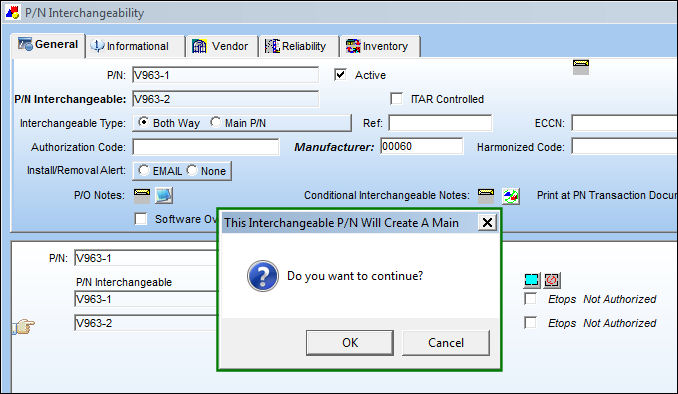Focus the Harmonized Code field

[624, 146]
